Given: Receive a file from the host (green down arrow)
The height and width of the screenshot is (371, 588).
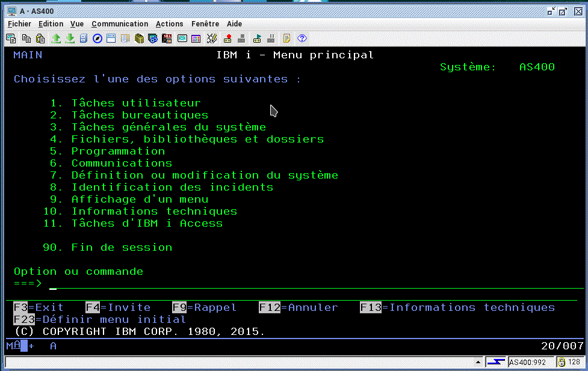Looking at the screenshot, I should coord(70,38).
